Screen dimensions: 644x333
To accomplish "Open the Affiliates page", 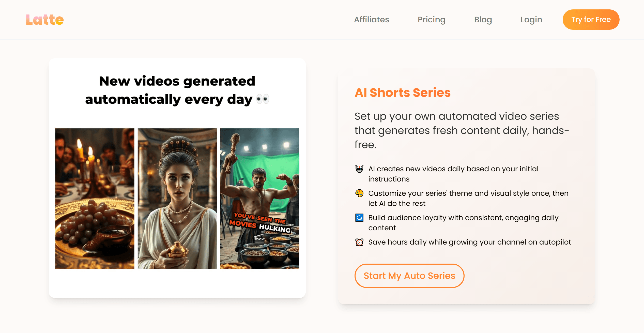I will click(x=371, y=20).
